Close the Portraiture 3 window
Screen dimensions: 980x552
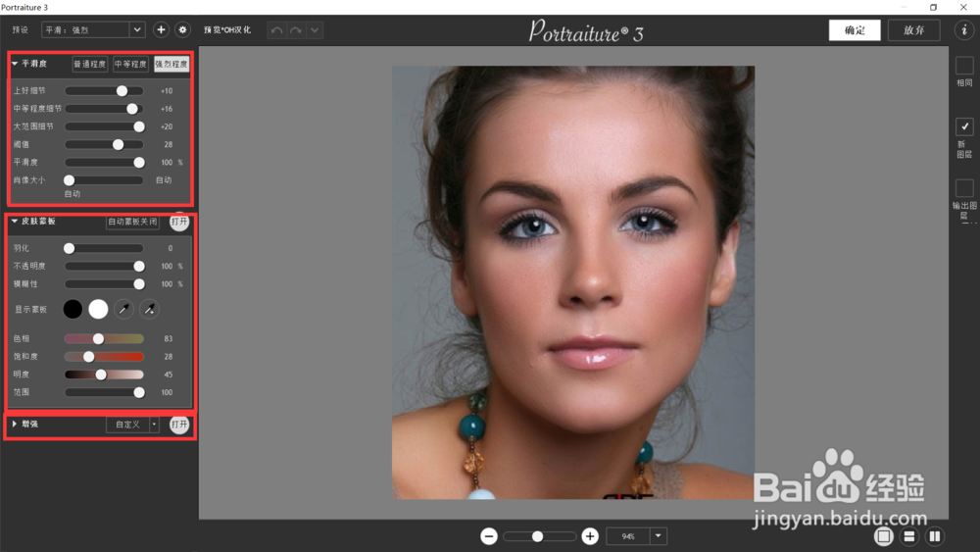963,7
